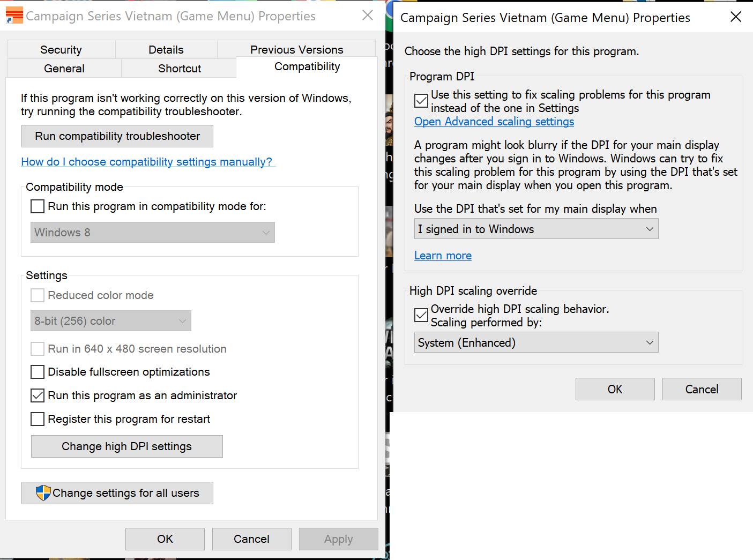Click the Learn more link

(x=443, y=256)
